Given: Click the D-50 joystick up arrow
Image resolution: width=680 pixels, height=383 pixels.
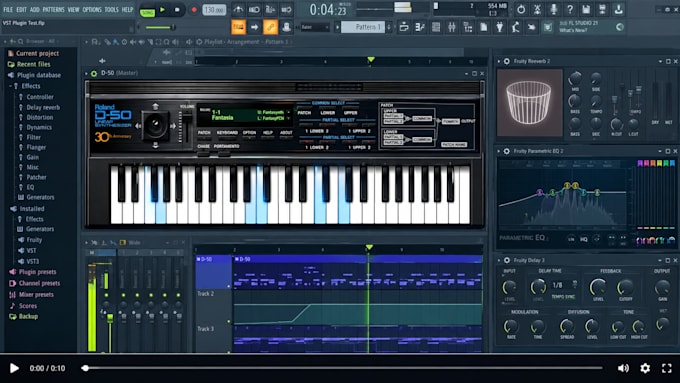Looking at the screenshot, I should pyautogui.click(x=155, y=106).
